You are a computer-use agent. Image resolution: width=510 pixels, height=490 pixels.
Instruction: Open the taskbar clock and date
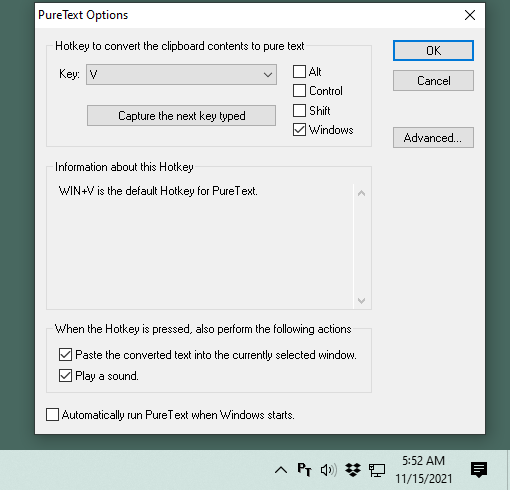(424, 470)
